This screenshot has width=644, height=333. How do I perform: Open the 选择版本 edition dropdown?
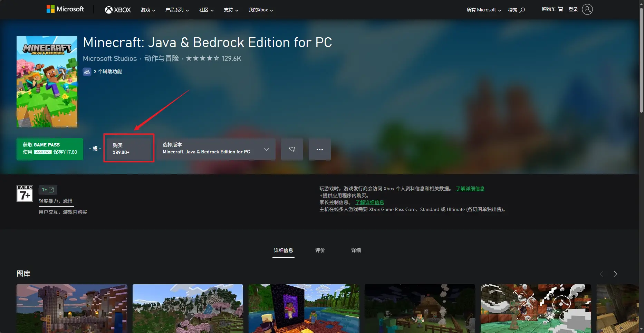[x=216, y=149]
